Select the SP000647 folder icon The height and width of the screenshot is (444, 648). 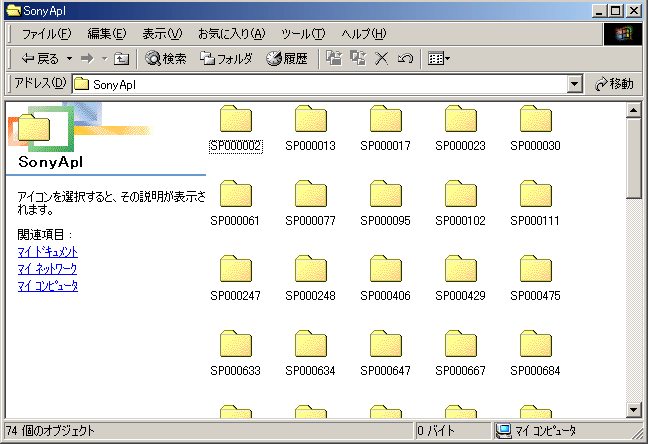[x=386, y=344]
